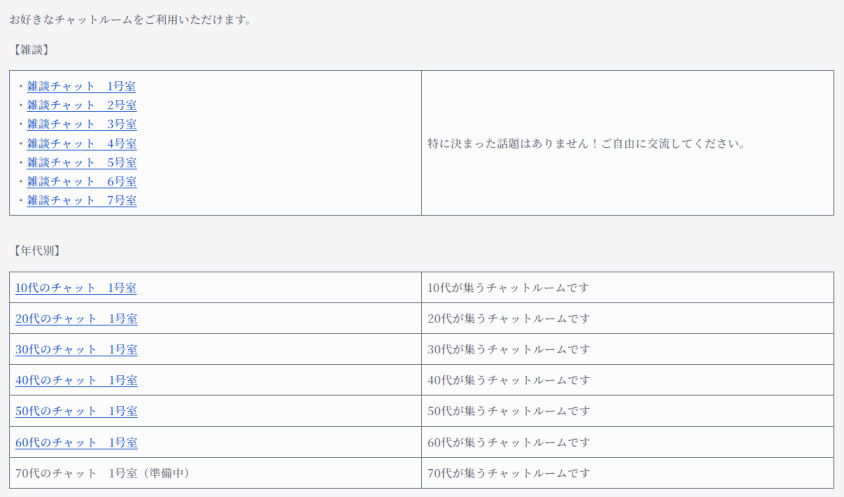Select the 30代のチャット 1号室 link

76,349
